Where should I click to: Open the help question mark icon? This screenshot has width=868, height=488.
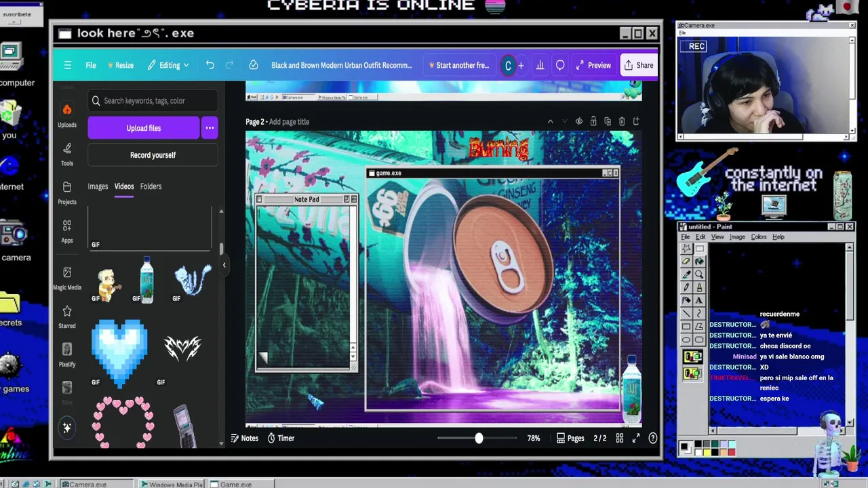tap(653, 439)
